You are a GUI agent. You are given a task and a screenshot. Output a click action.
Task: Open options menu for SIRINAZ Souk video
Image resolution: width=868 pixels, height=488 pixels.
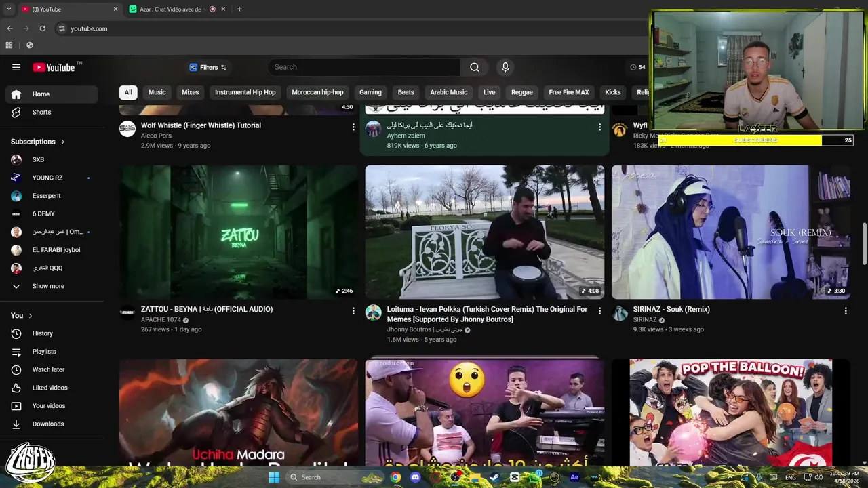(846, 310)
